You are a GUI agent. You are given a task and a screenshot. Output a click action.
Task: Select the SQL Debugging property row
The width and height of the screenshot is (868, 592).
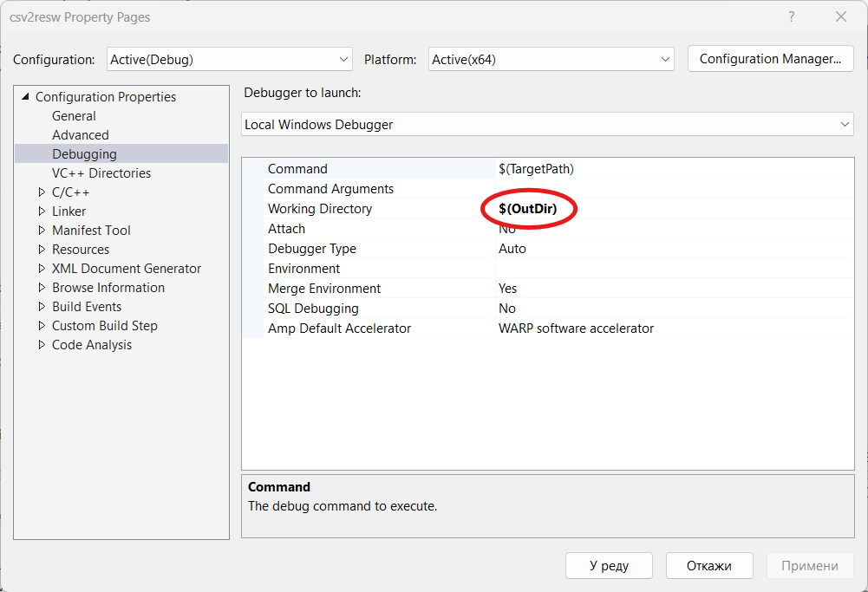click(313, 309)
